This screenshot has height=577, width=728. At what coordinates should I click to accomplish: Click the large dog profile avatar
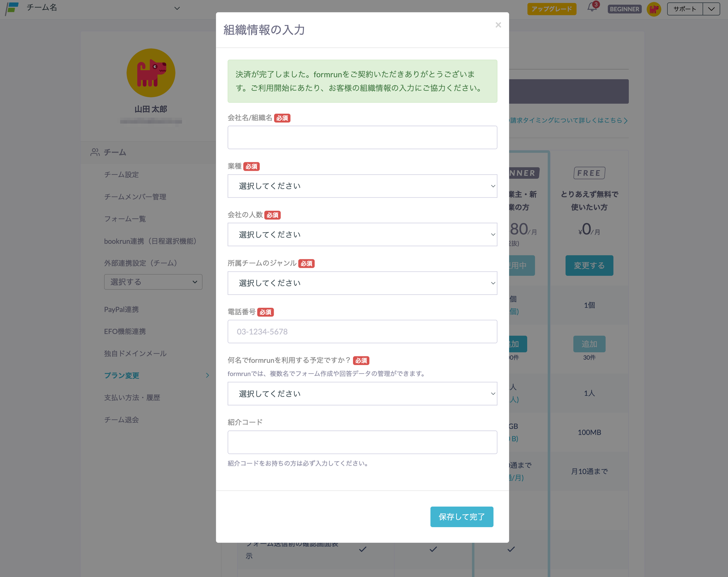[x=151, y=73]
